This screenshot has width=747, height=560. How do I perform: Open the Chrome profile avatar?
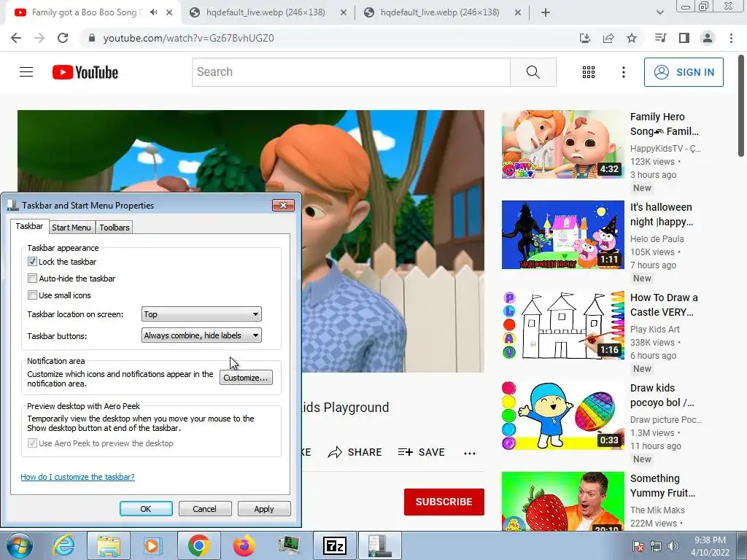[x=708, y=38]
